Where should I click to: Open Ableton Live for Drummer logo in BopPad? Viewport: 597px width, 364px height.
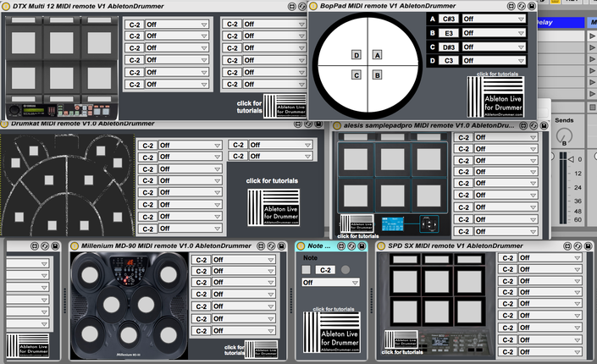click(495, 97)
